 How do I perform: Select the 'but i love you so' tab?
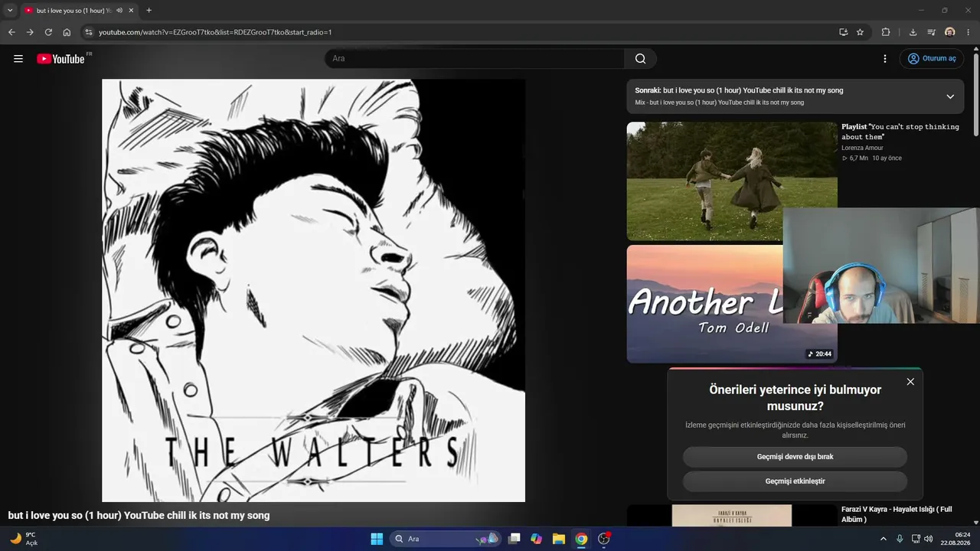[x=74, y=11]
